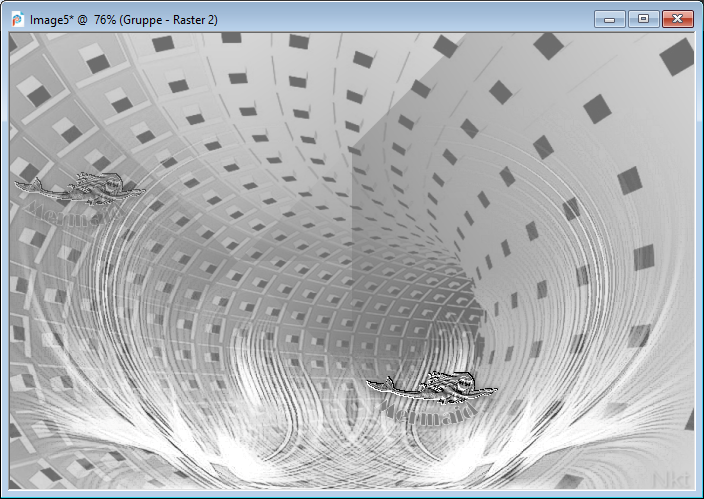Click the upper-left mermaid figure on canvas

point(80,189)
